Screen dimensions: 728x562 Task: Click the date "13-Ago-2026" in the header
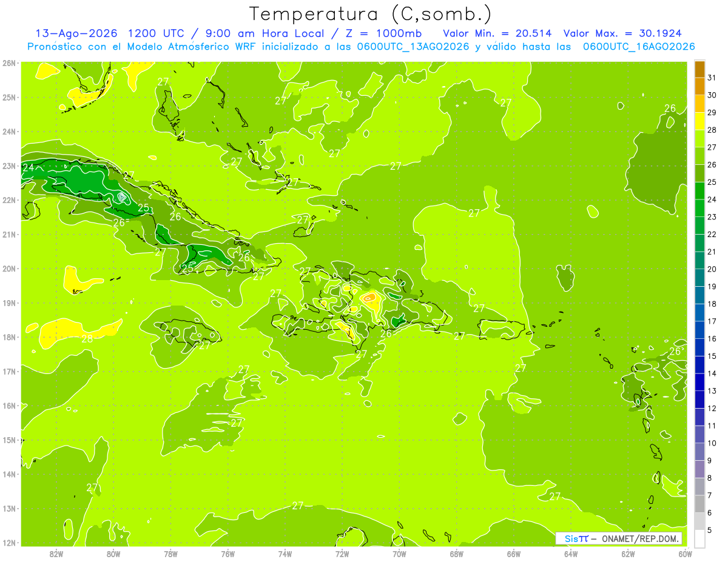[x=76, y=33]
